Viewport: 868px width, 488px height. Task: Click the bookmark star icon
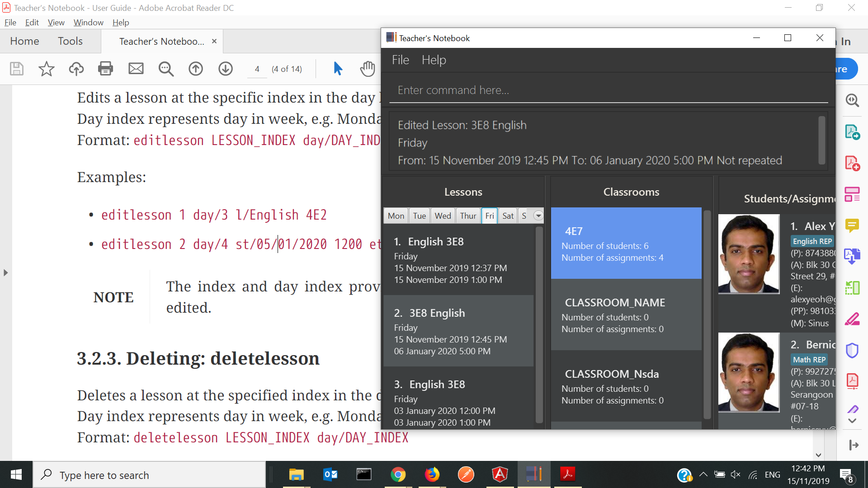point(46,69)
